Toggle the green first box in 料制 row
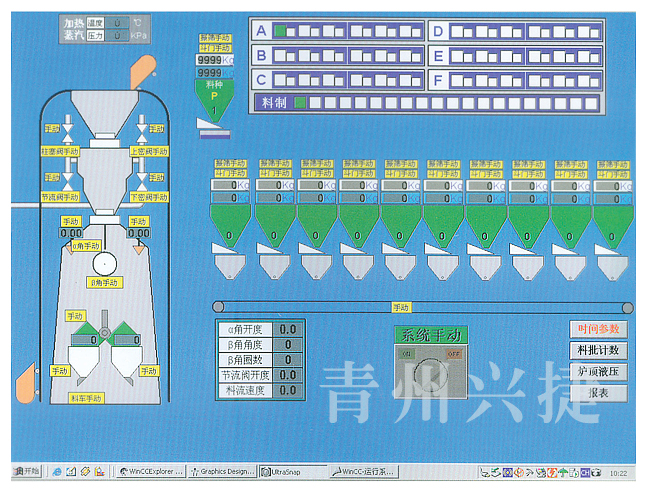Viewport: 650px width, 488px height. 298,102
